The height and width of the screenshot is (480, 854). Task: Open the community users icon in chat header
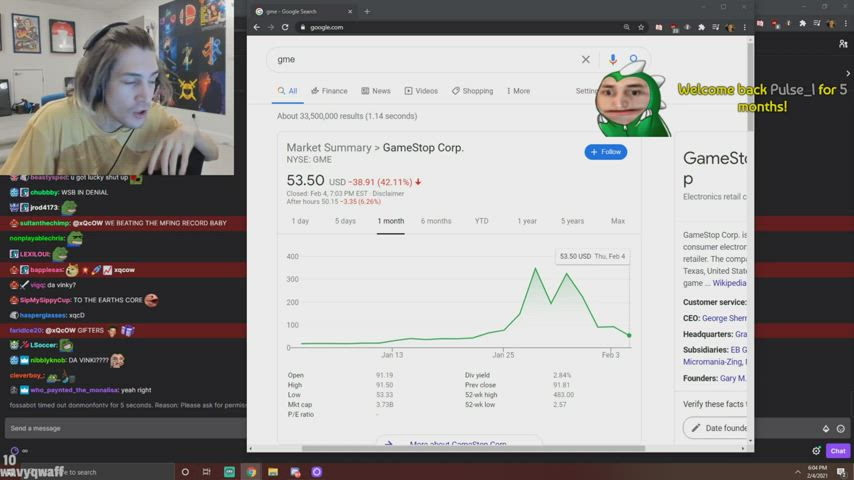tap(843, 44)
